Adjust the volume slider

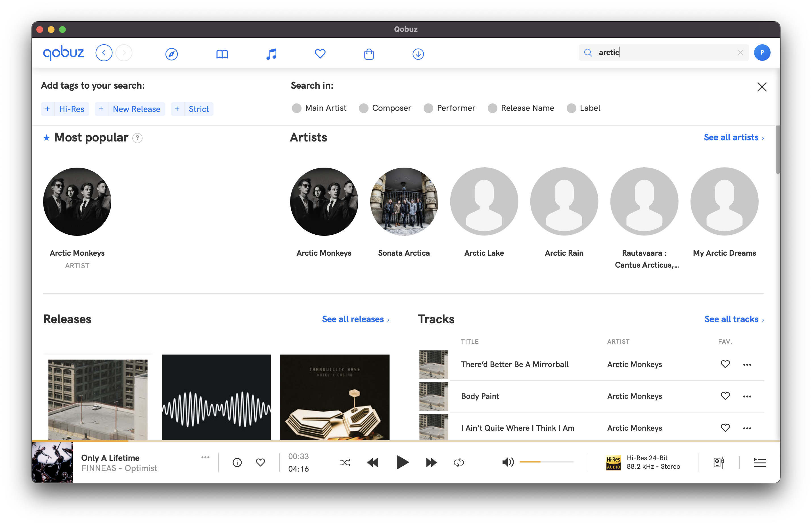point(547,462)
